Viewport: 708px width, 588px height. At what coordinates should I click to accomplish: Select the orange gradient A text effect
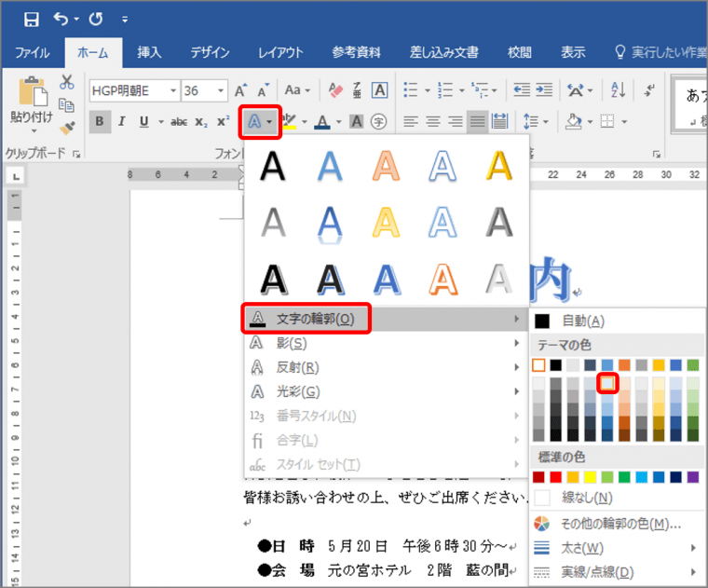[x=386, y=166]
